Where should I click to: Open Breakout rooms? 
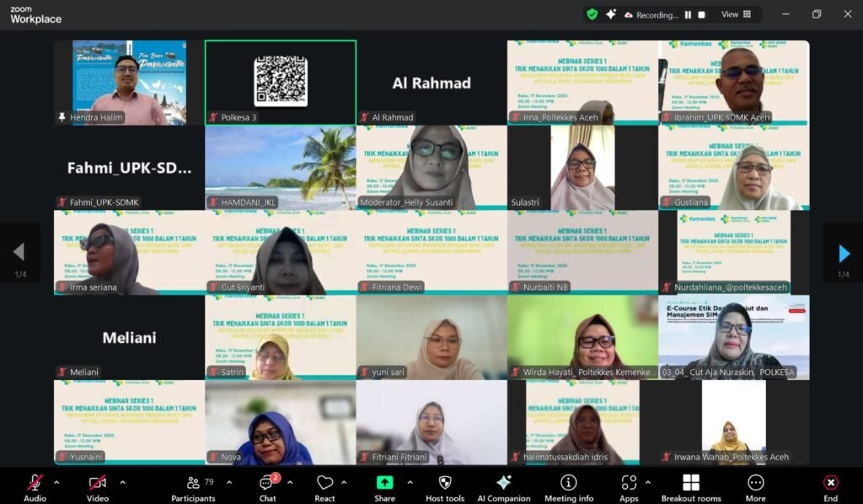[690, 484]
